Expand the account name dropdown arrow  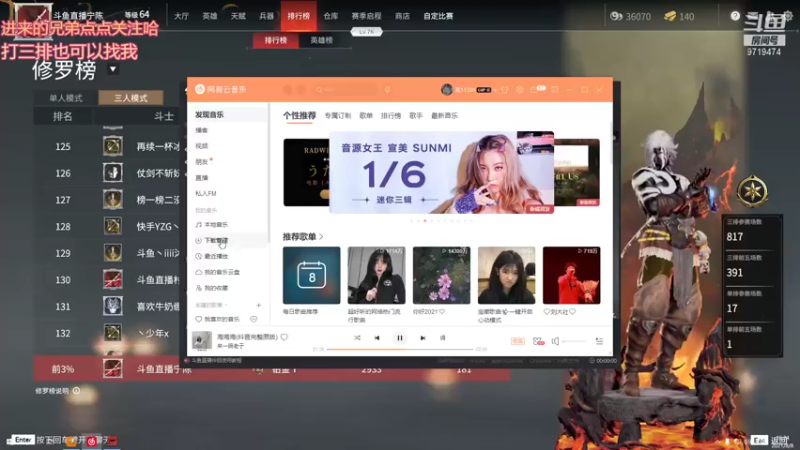[x=495, y=90]
